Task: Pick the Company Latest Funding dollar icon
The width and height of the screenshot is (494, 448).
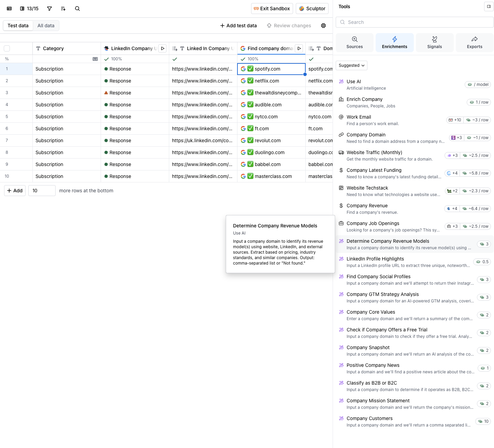Action: (341, 170)
